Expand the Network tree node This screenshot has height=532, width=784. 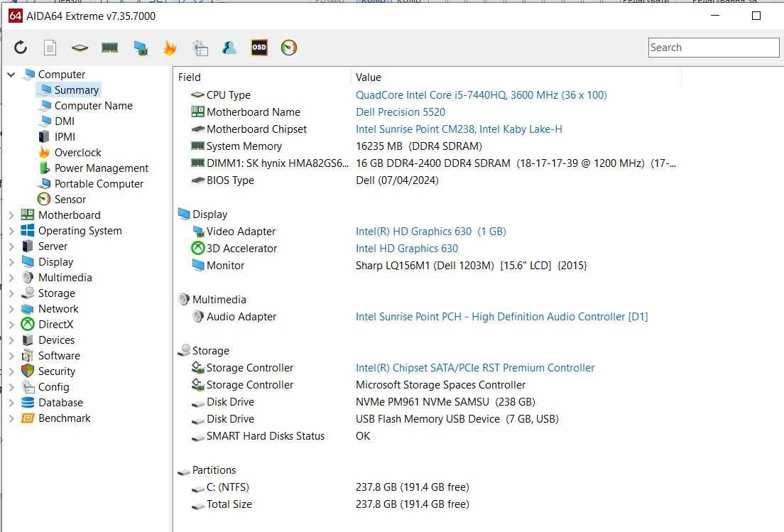(x=11, y=309)
